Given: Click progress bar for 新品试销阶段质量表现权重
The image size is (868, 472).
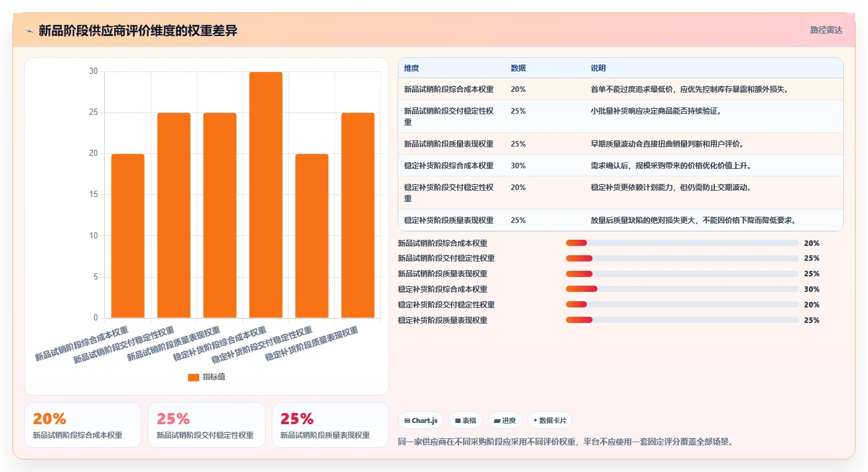Looking at the screenshot, I should 682,274.
